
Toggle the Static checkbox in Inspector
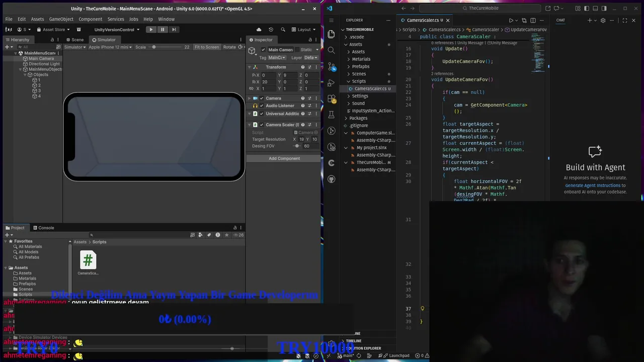click(x=297, y=50)
